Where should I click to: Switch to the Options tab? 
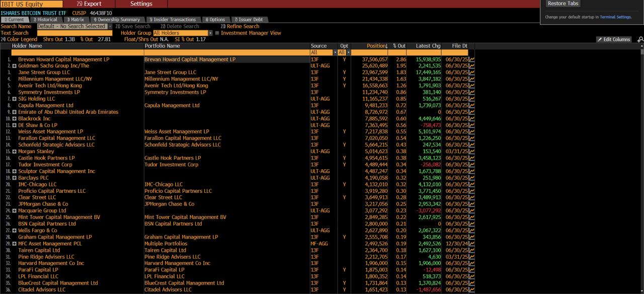tap(215, 20)
